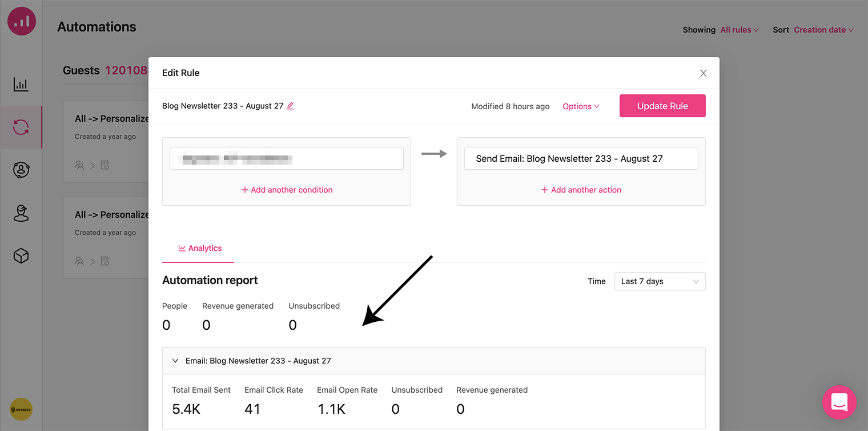
Task: Click the pencil icon to rename rule
Action: click(x=290, y=106)
